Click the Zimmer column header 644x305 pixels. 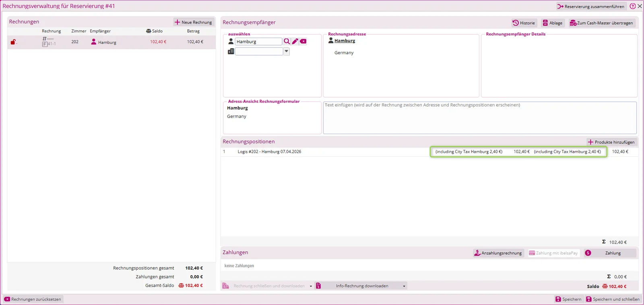(x=79, y=31)
